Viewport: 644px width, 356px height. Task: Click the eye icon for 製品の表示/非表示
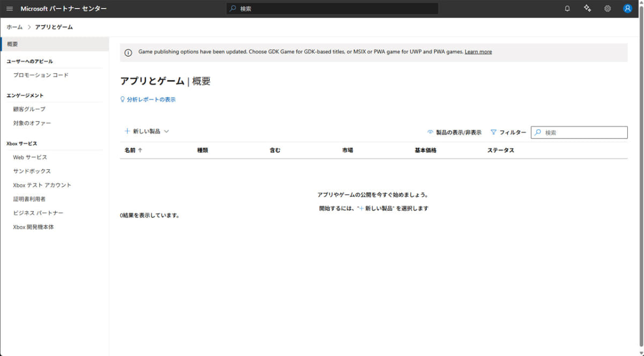pos(430,132)
